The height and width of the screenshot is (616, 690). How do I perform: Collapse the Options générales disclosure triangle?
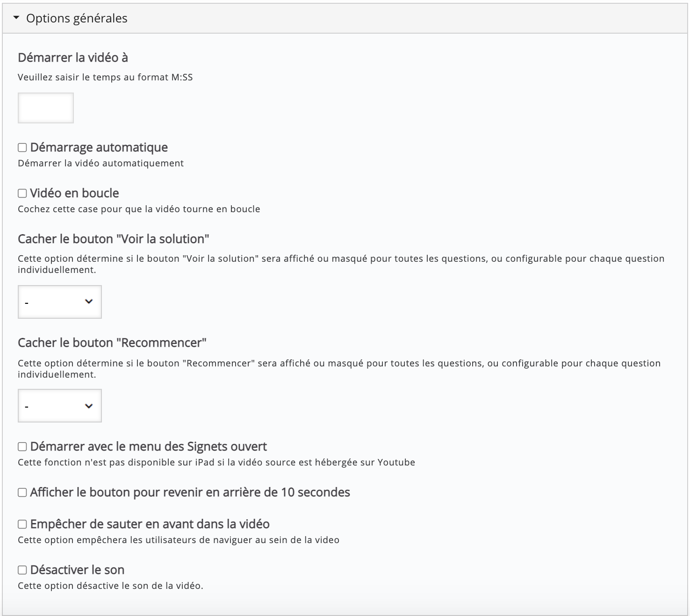[x=16, y=18]
